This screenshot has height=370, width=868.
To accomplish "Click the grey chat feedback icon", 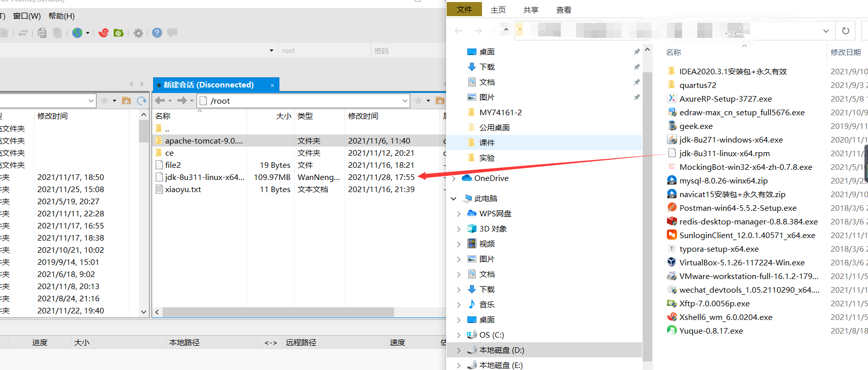I will click(172, 33).
